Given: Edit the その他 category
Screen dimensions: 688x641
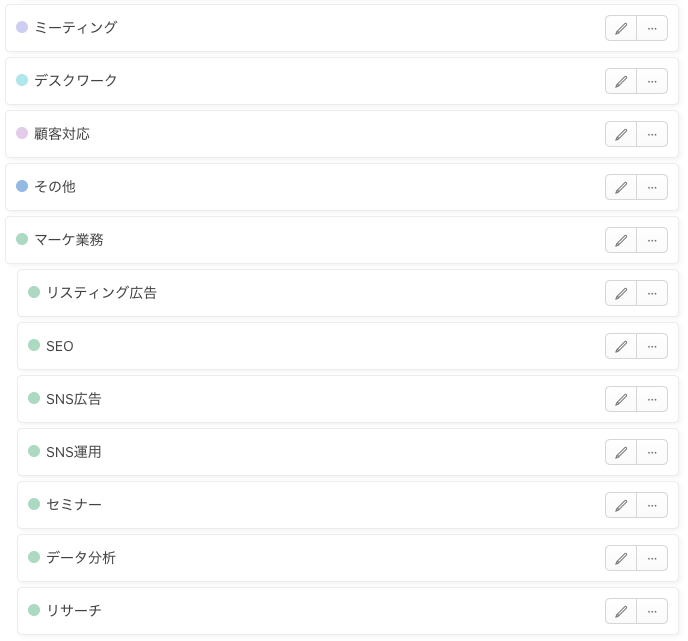Looking at the screenshot, I should tap(621, 187).
